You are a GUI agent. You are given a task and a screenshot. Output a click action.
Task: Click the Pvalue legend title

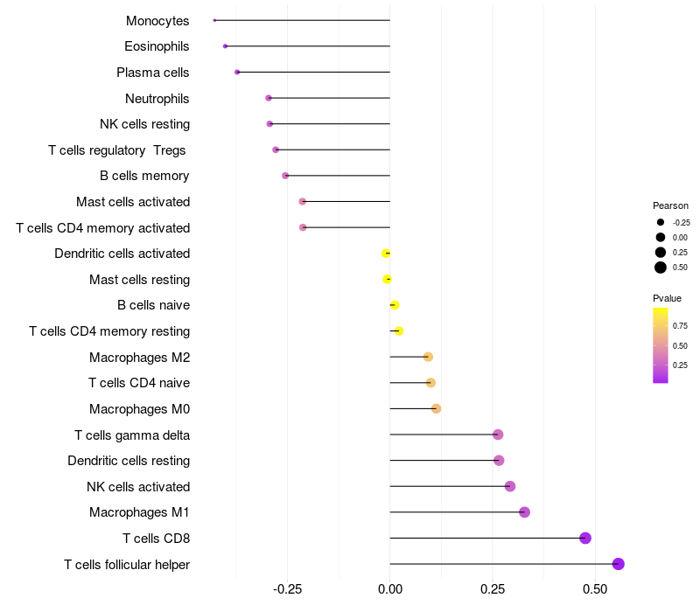[x=667, y=298]
